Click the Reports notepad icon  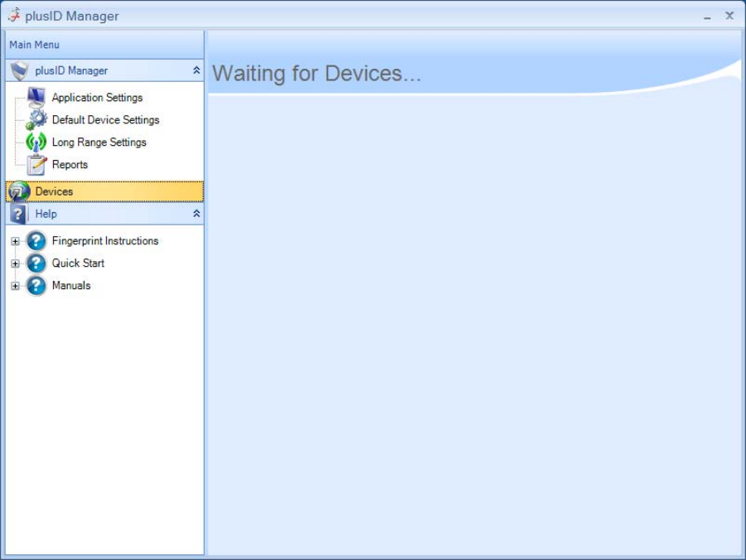[36, 165]
